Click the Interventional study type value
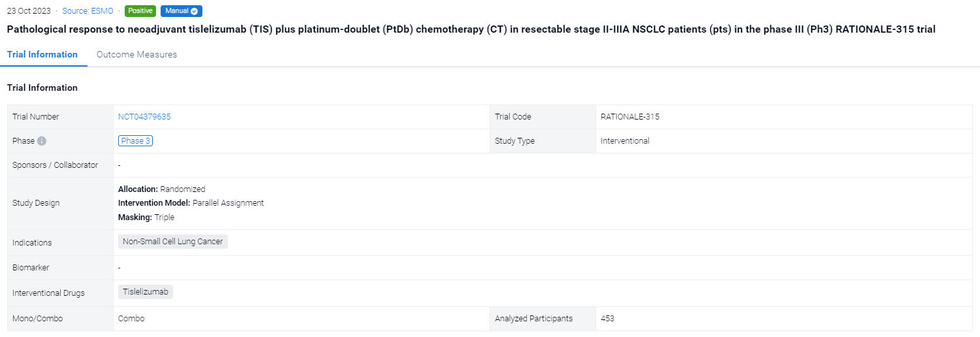The height and width of the screenshot is (337, 980). coord(625,141)
